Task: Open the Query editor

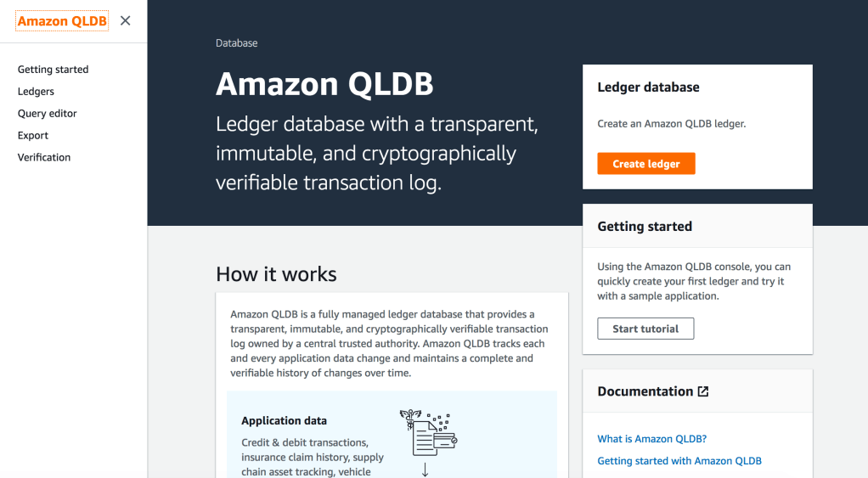Action: (x=47, y=114)
